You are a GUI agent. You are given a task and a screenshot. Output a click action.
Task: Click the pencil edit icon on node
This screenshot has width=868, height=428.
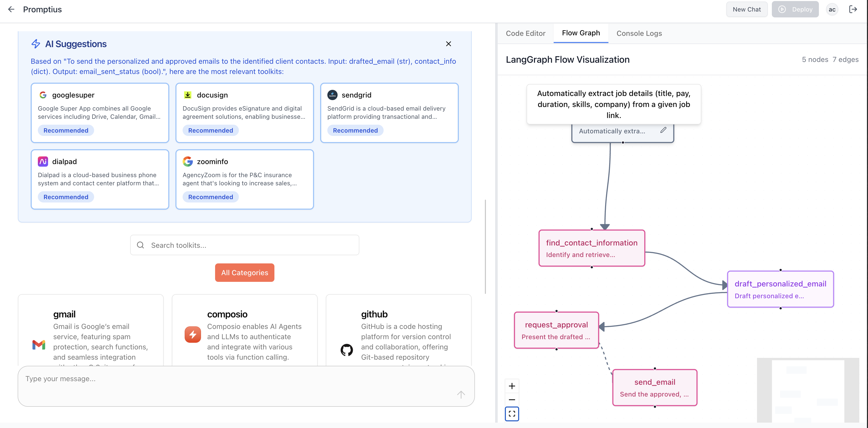tap(663, 130)
